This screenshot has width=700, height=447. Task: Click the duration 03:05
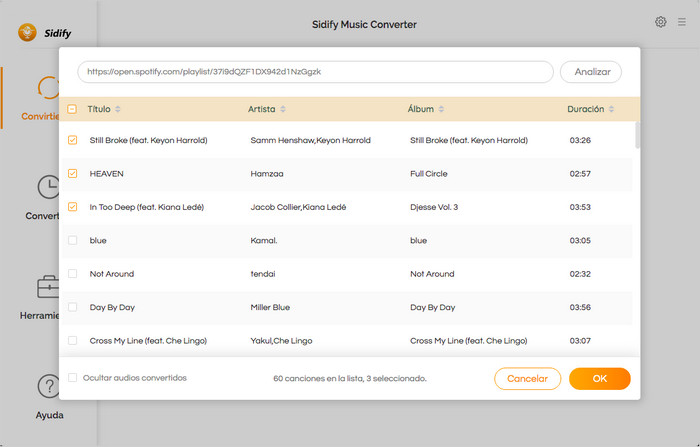580,241
